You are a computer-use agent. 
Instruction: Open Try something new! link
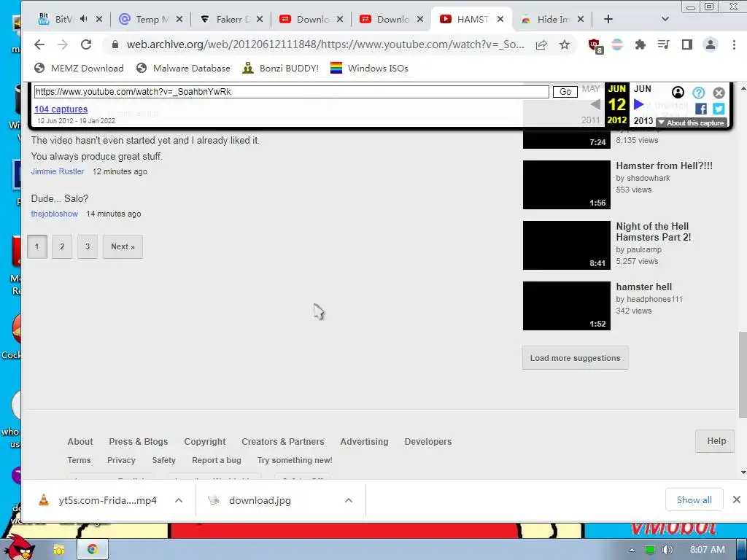point(295,460)
